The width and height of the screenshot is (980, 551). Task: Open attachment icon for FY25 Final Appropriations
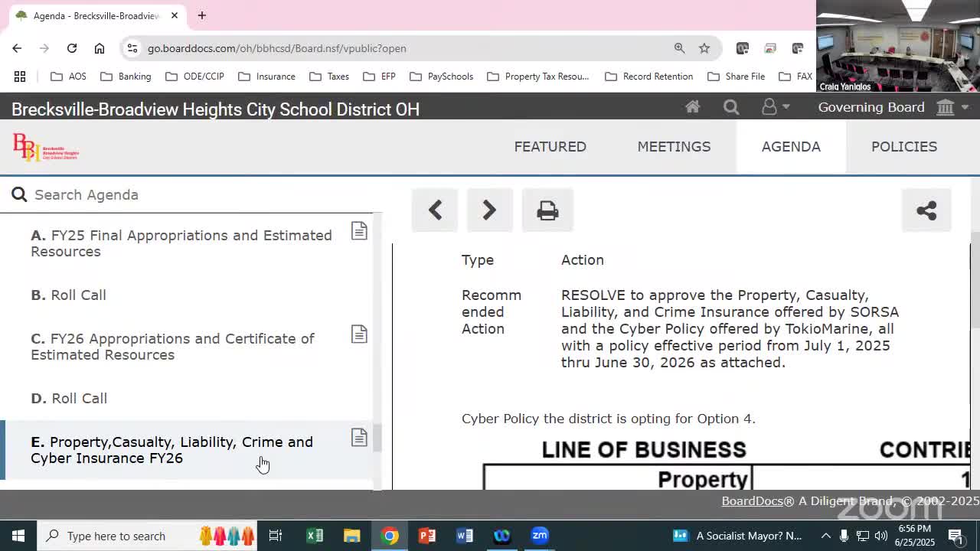coord(359,231)
